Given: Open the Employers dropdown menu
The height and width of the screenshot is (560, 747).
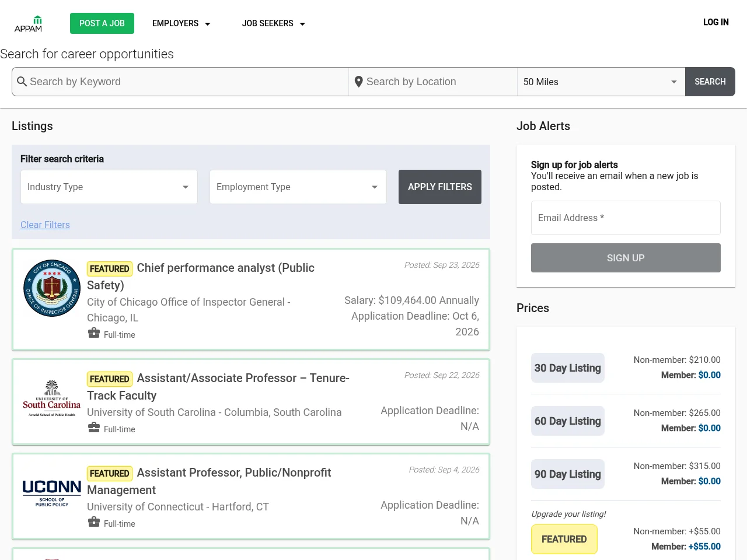Looking at the screenshot, I should [181, 23].
